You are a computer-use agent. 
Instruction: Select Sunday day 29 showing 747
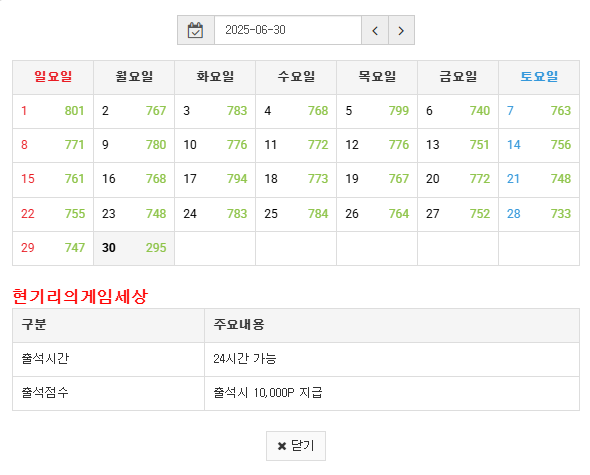pos(53,248)
